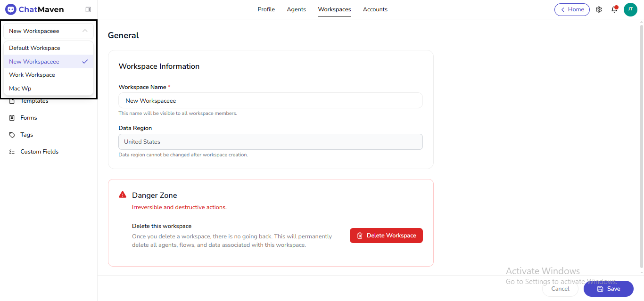The height and width of the screenshot is (301, 644).
Task: Open the JT profile avatar
Action: (x=630, y=9)
